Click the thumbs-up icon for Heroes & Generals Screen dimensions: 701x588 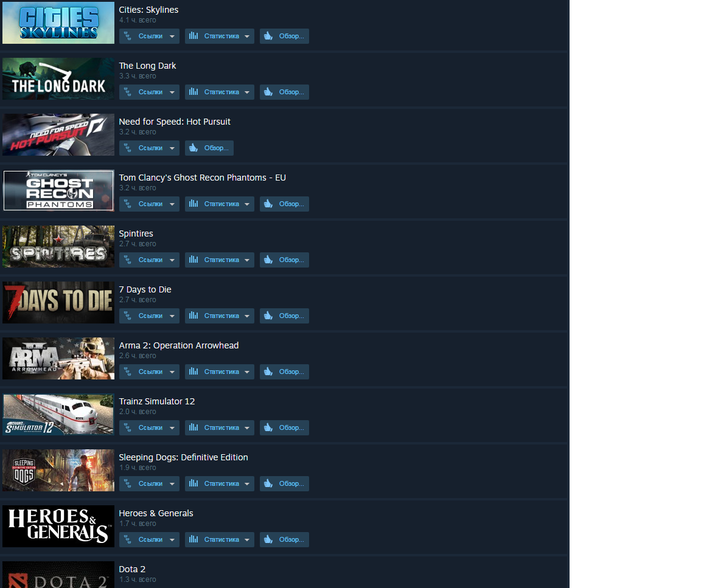(268, 539)
